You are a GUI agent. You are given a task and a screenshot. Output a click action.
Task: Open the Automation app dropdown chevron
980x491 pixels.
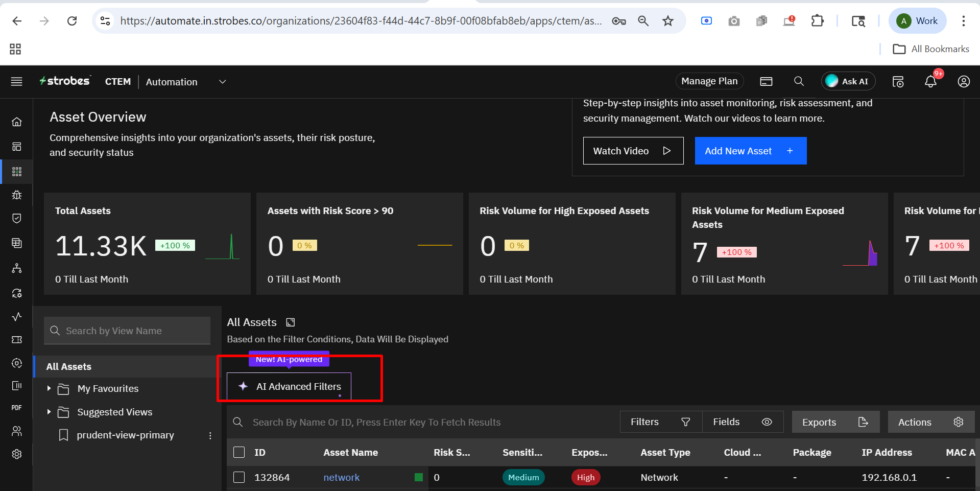click(222, 82)
